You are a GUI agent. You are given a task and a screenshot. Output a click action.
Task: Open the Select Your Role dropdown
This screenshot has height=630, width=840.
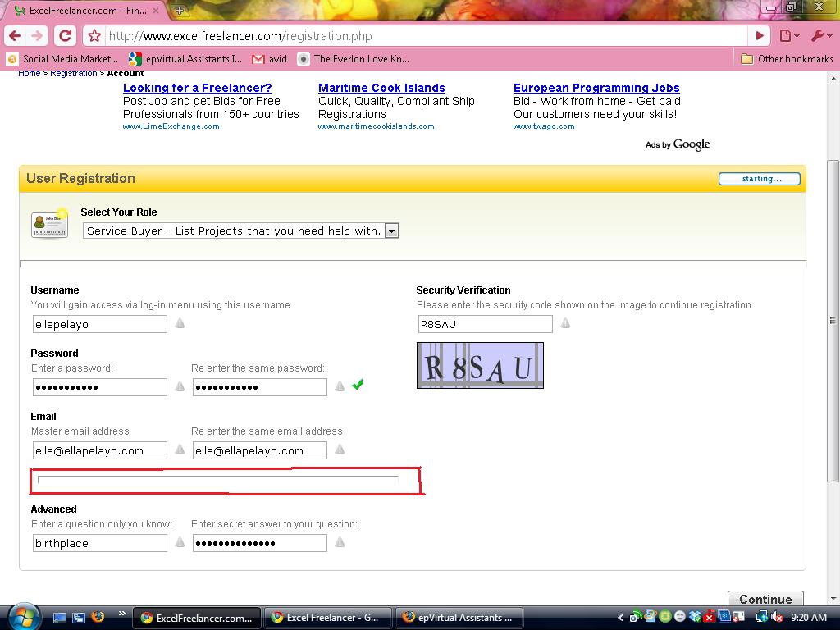point(391,230)
